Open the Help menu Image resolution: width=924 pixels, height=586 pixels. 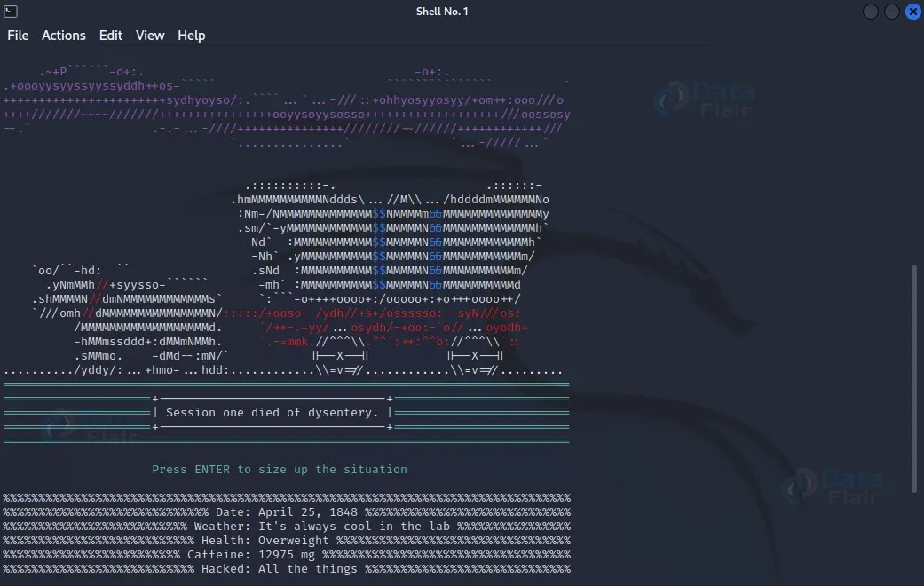click(x=192, y=36)
